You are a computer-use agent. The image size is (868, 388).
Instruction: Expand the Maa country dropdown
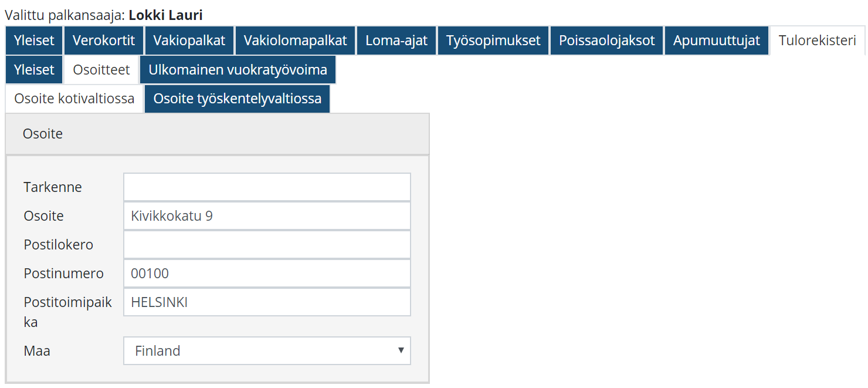tap(267, 351)
